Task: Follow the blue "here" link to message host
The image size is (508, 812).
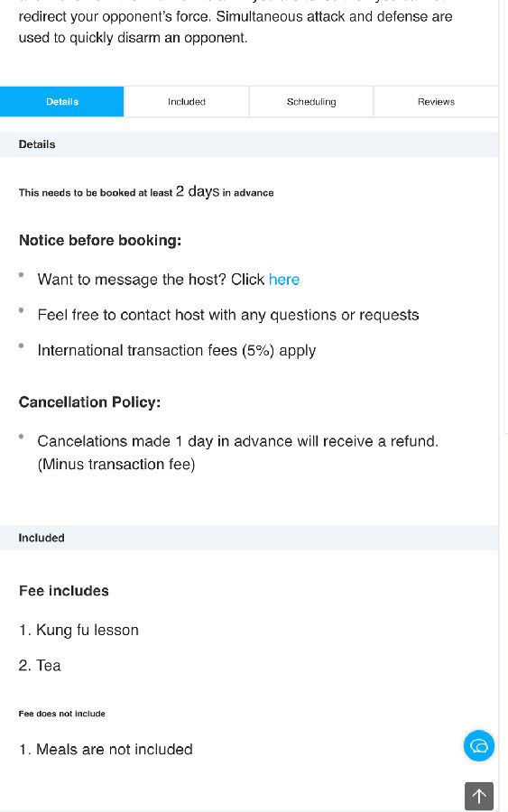Action: (283, 280)
